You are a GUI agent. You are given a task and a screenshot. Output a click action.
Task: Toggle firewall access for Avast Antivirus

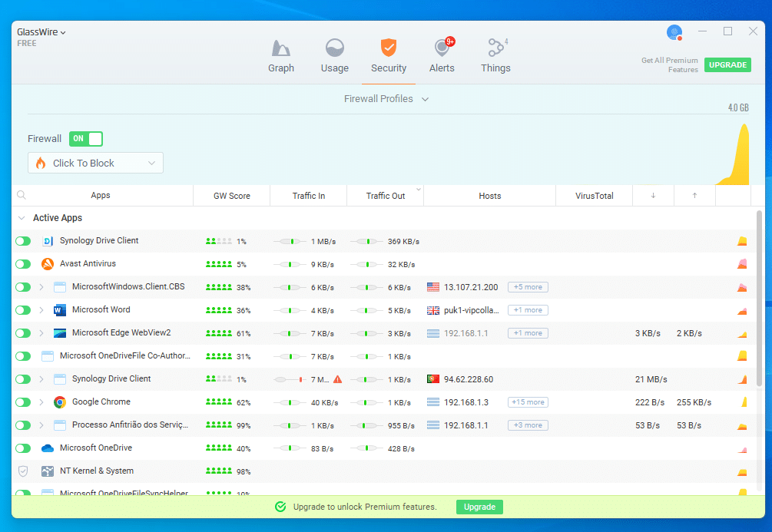(23, 264)
